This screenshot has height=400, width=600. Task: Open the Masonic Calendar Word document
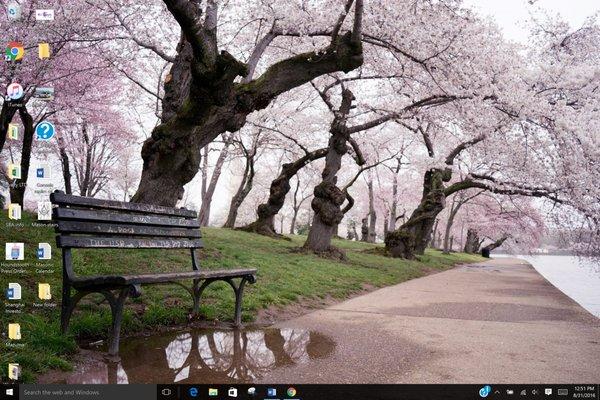[44, 252]
